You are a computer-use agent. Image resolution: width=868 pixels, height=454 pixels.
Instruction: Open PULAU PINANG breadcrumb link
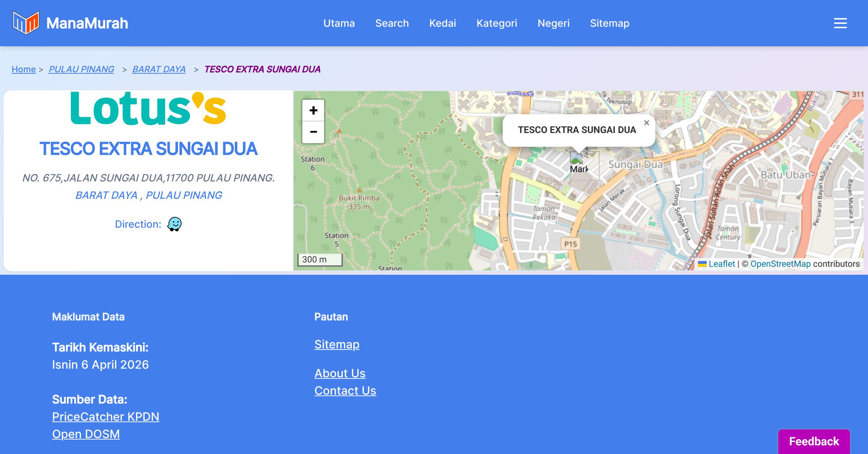81,69
